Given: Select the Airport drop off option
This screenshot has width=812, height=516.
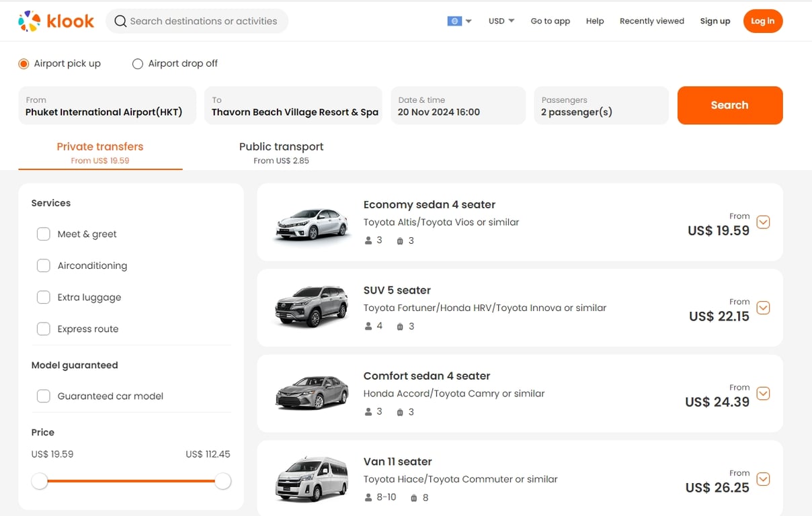Looking at the screenshot, I should pos(138,64).
